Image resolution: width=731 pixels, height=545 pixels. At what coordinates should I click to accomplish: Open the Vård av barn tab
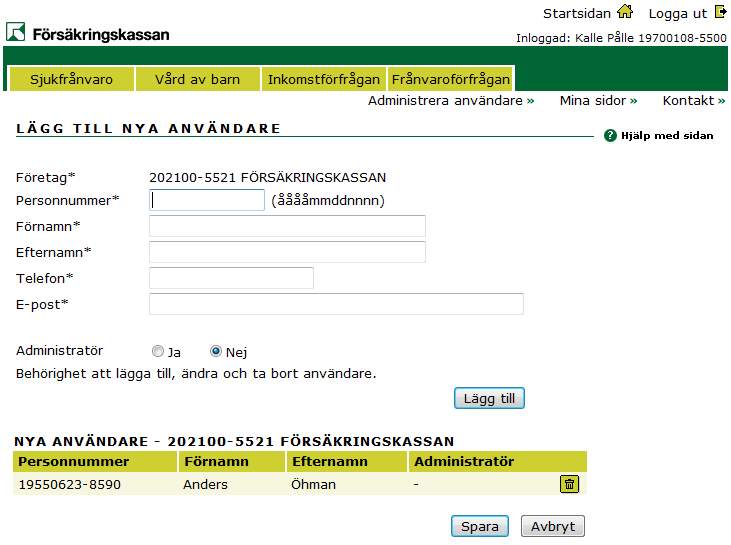198,79
